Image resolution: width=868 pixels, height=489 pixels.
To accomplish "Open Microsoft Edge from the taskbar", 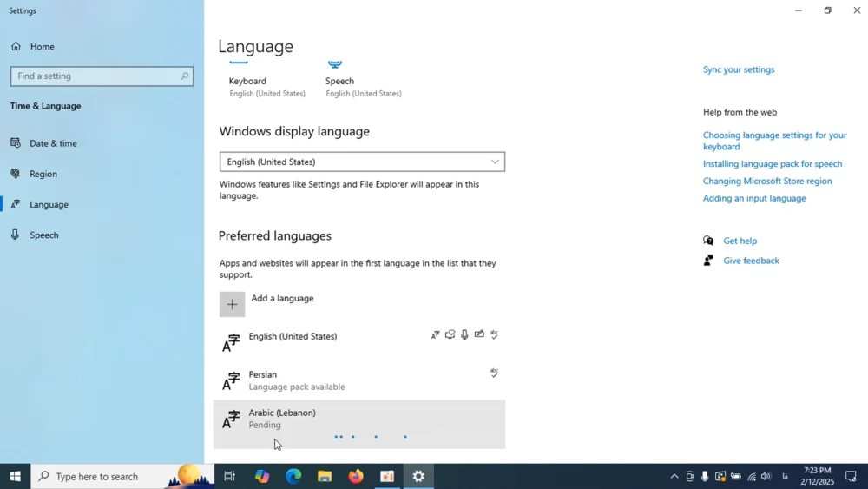I will tap(293, 476).
